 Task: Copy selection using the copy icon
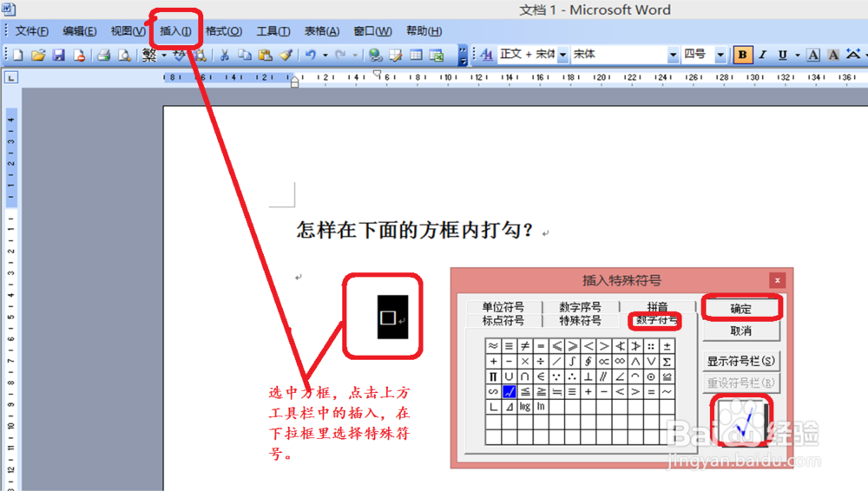245,55
